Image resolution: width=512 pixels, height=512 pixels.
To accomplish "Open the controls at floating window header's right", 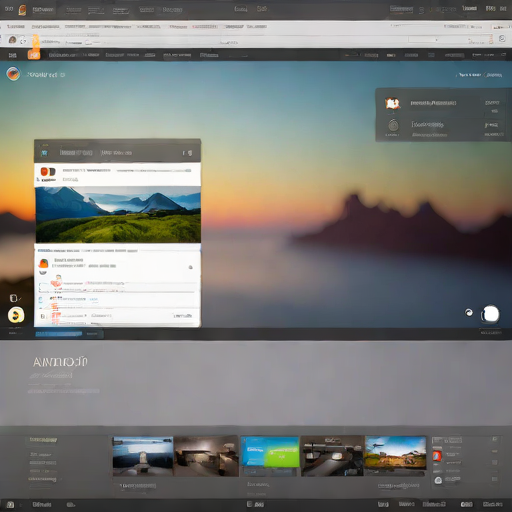I will (187, 153).
